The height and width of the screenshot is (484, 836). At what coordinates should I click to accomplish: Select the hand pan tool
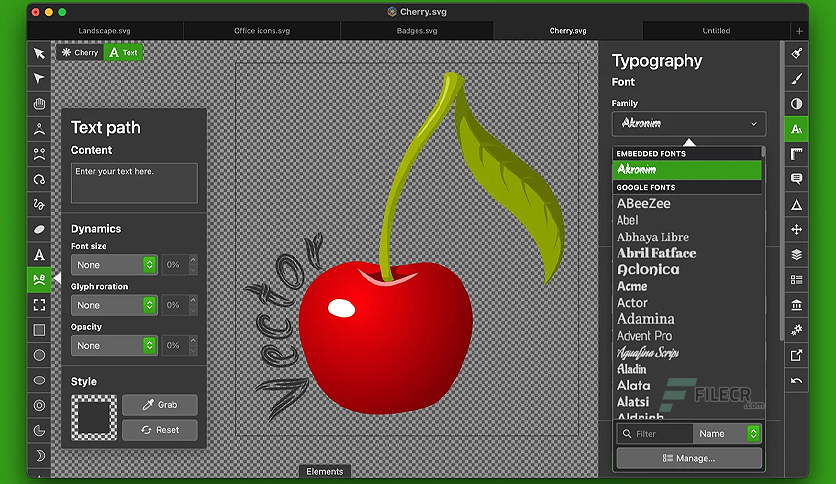pyautogui.click(x=39, y=104)
